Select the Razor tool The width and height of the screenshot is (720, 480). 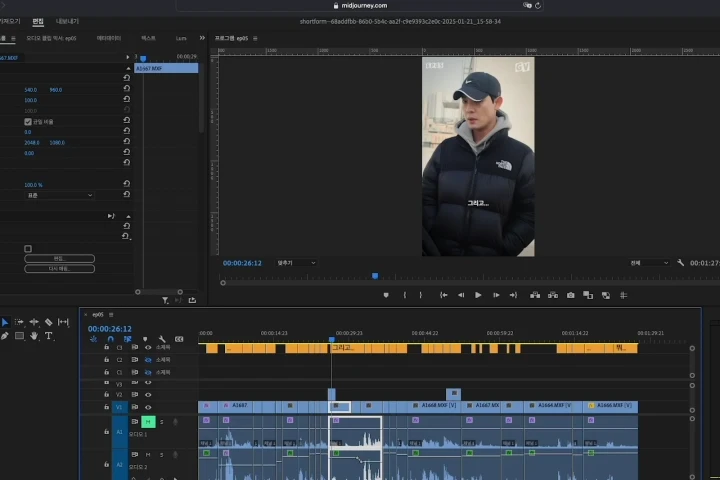pyautogui.click(x=49, y=322)
